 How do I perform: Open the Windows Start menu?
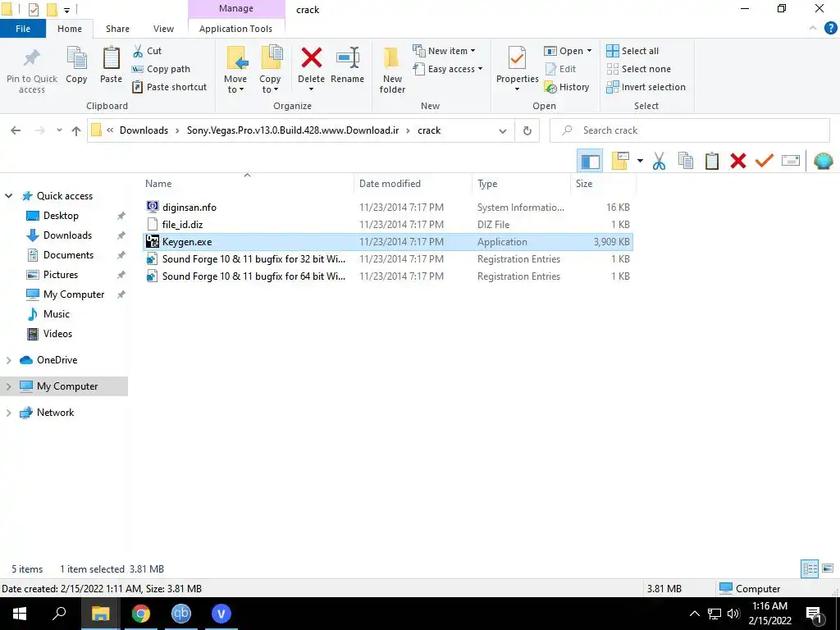point(20,614)
